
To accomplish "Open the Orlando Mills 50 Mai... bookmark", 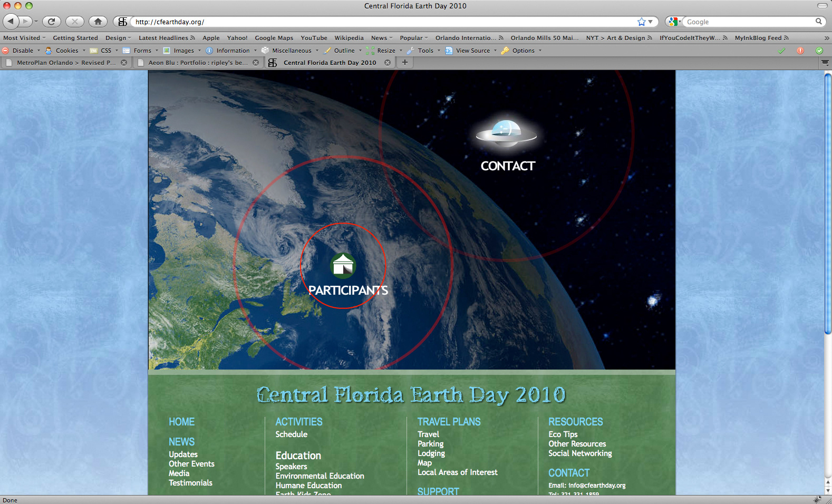I will [544, 38].
